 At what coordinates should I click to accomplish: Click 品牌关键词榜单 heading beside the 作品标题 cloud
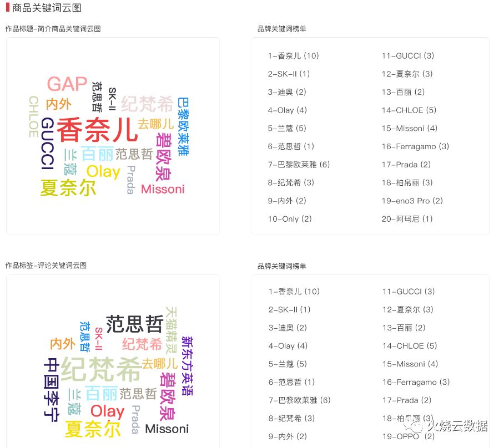coord(281,29)
